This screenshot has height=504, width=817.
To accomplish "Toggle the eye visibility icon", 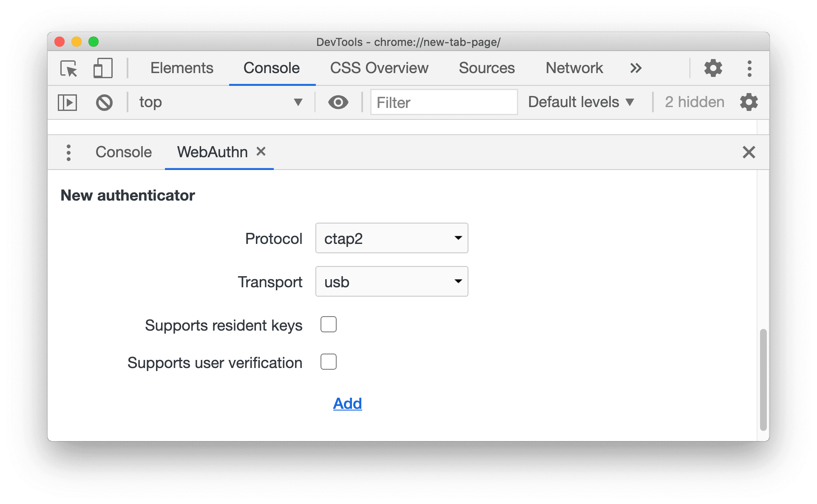I will 338,102.
